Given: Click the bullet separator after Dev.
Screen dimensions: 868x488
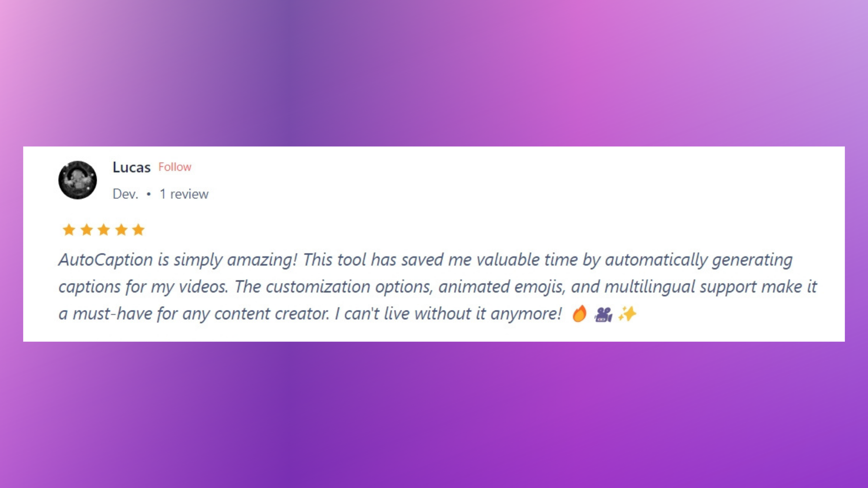Looking at the screenshot, I should click(x=148, y=194).
